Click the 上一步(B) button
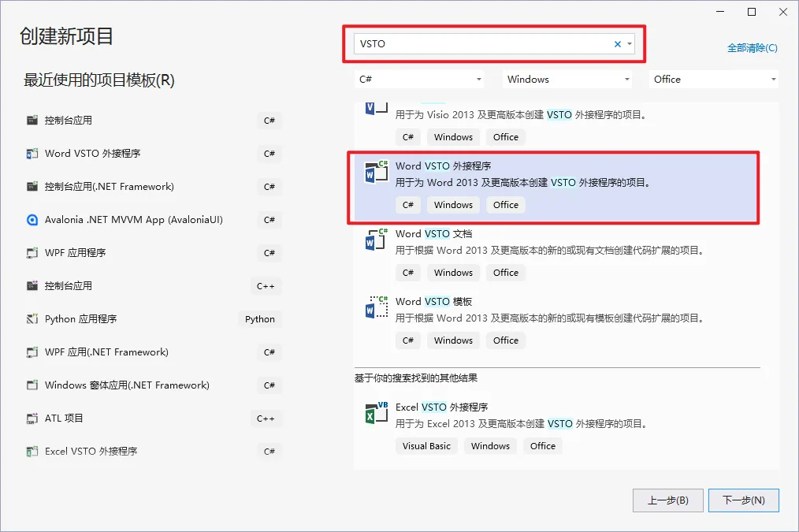The height and width of the screenshot is (532, 799). coord(668,500)
